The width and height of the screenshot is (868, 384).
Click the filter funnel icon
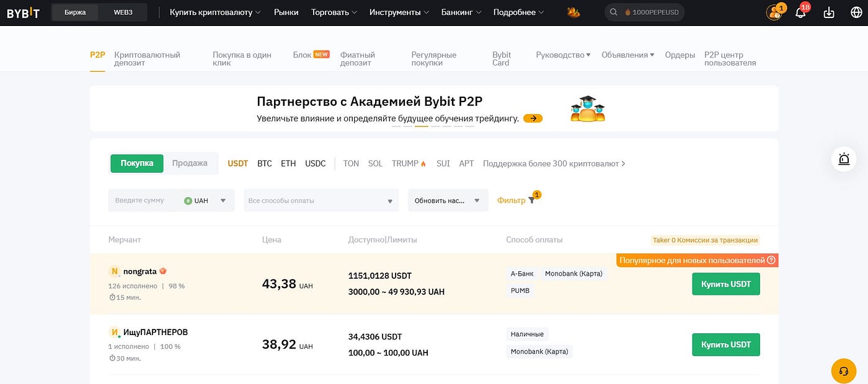coord(531,200)
